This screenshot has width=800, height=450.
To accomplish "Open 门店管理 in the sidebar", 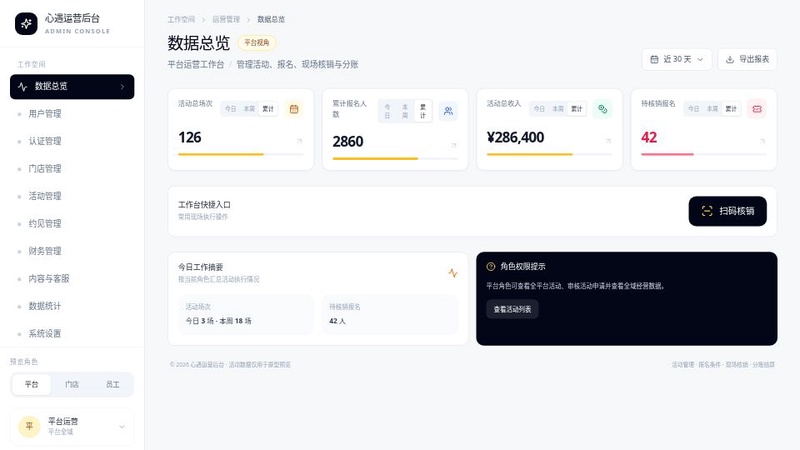I will coord(72,169).
